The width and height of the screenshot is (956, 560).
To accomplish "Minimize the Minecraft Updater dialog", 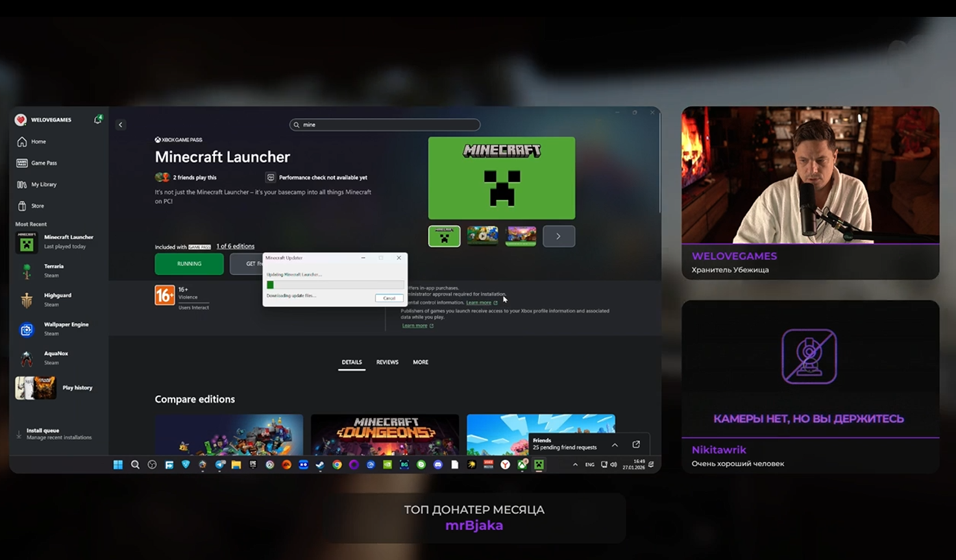I will (363, 258).
